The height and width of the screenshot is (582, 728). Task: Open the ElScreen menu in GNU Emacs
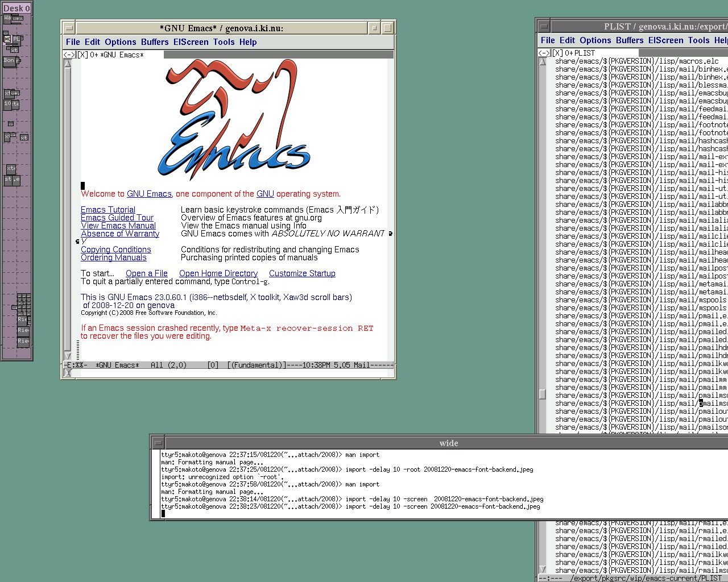pyautogui.click(x=191, y=42)
